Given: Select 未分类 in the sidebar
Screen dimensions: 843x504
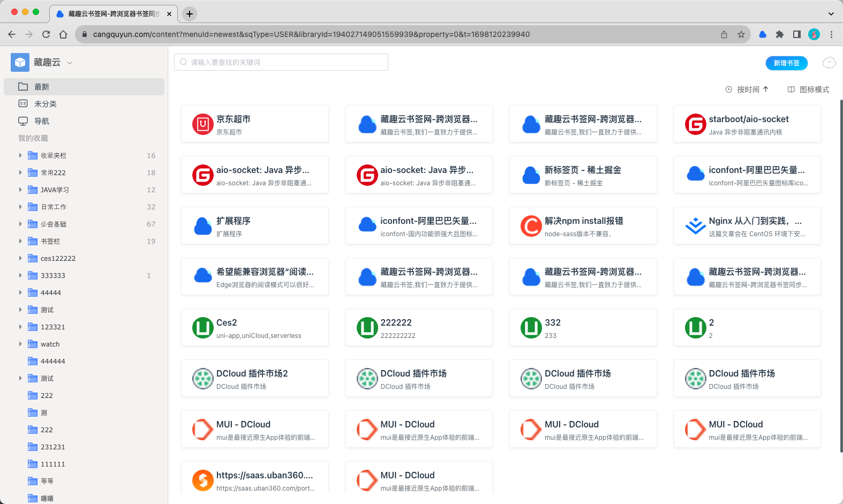Looking at the screenshot, I should tap(46, 104).
